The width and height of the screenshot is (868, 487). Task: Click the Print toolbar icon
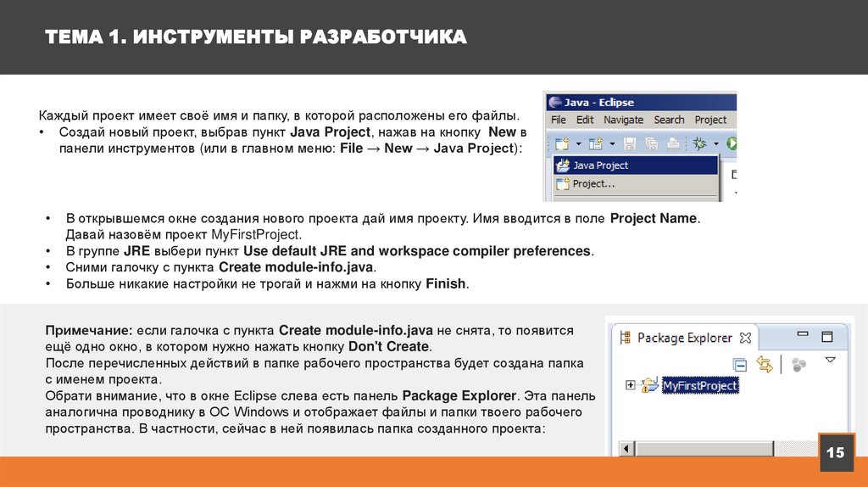(x=672, y=144)
